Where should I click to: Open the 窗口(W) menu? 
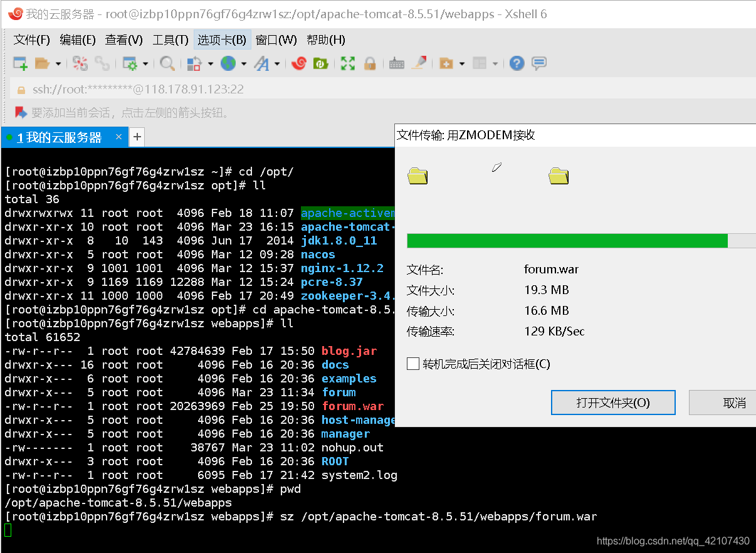[276, 40]
